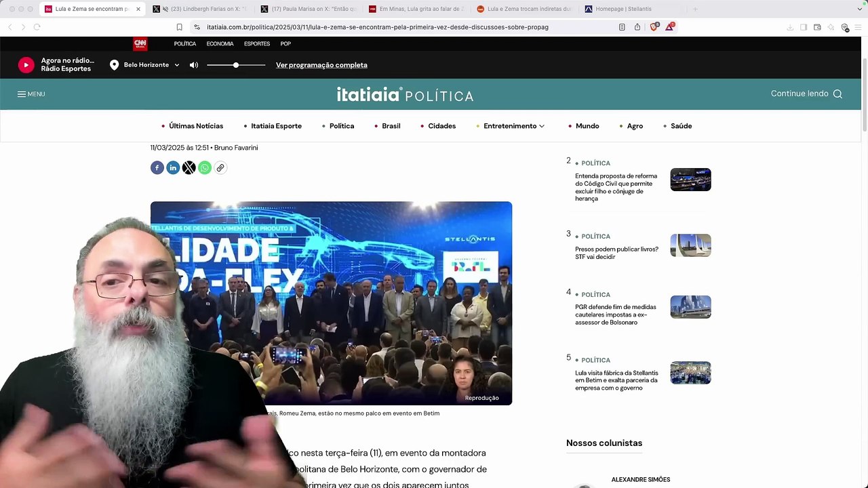
Task: Open browser downloads icon
Action: [790, 27]
